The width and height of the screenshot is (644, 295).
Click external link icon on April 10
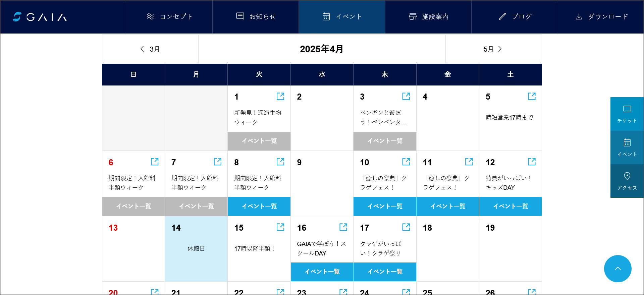[x=406, y=162]
